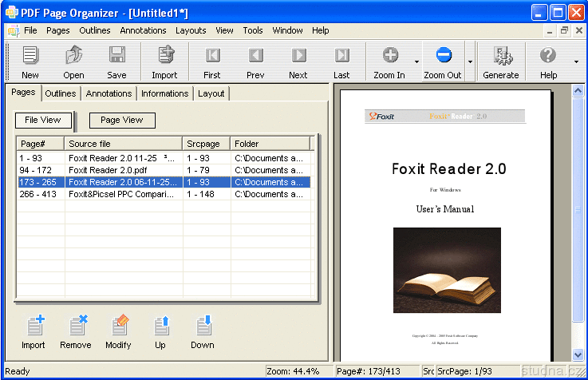
Task: Go to the Next page
Action: [x=298, y=61]
